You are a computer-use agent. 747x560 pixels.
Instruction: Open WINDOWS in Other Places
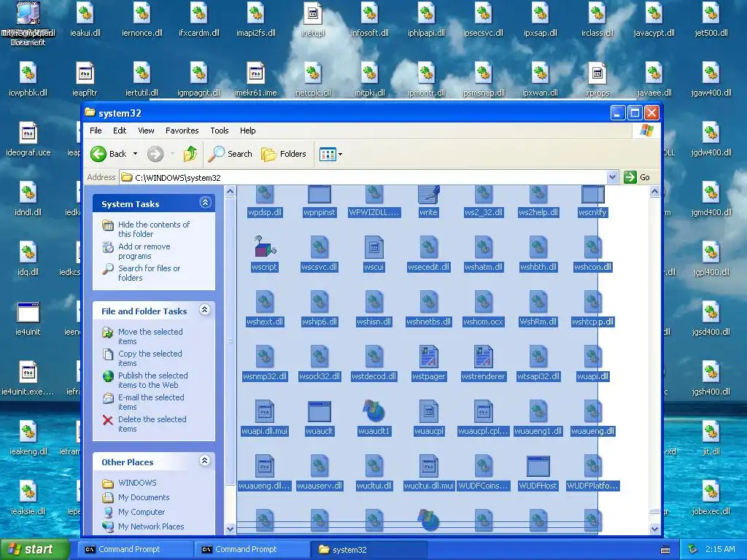point(137,483)
